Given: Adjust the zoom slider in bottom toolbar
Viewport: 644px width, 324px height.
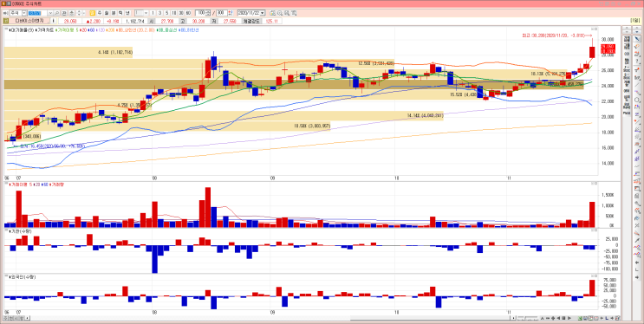Looking at the screenshot, I should tap(528, 318).
